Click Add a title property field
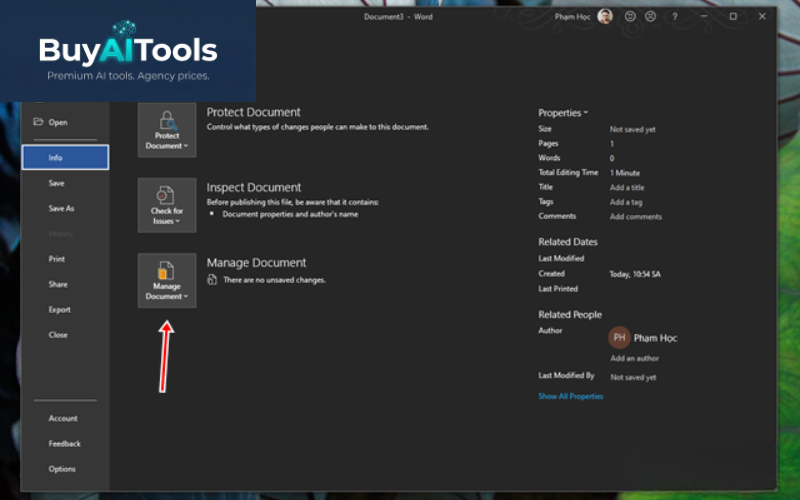 [x=627, y=188]
